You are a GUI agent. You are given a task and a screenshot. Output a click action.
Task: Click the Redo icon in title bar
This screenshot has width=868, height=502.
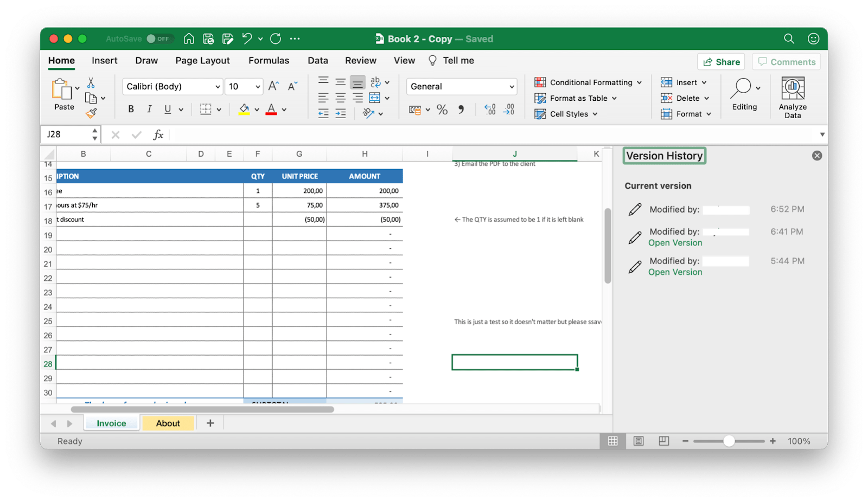point(276,38)
